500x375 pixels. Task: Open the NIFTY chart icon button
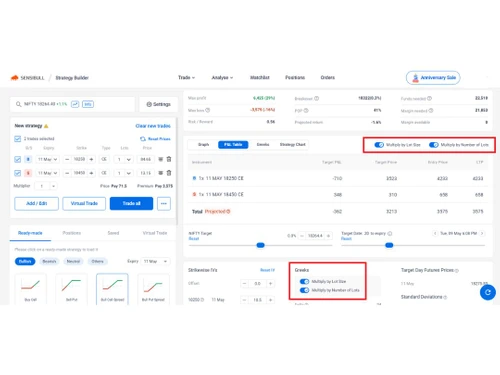click(x=75, y=104)
